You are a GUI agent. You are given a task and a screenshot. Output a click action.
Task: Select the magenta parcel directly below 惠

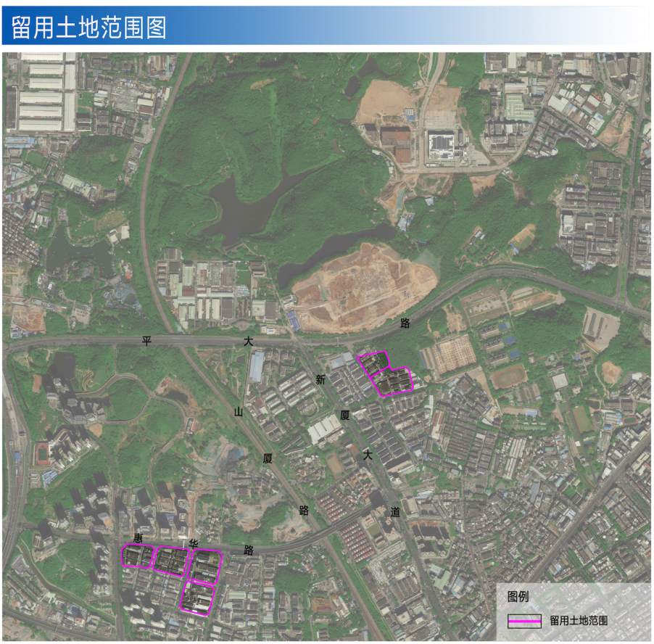[137, 556]
